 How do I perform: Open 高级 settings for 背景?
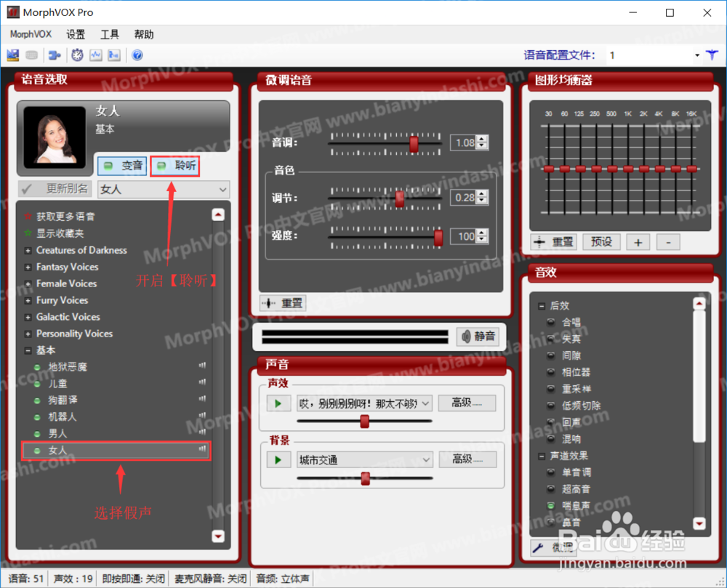[x=467, y=459]
